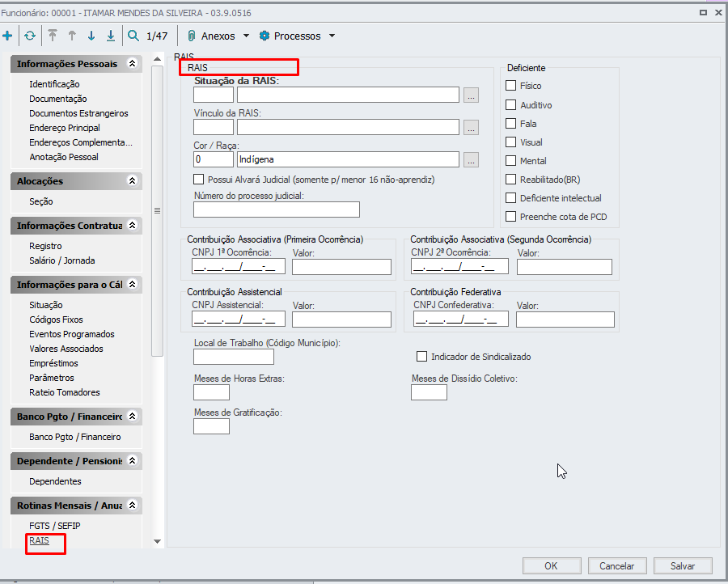The height and width of the screenshot is (584, 728).
Task: Check the Reabilitado(BR) checkbox
Action: coord(510,180)
